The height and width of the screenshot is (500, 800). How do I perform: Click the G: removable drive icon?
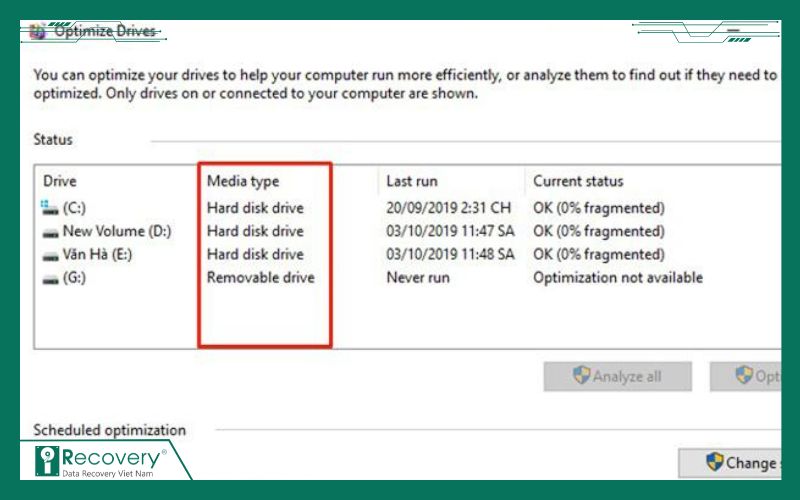pyautogui.click(x=51, y=280)
